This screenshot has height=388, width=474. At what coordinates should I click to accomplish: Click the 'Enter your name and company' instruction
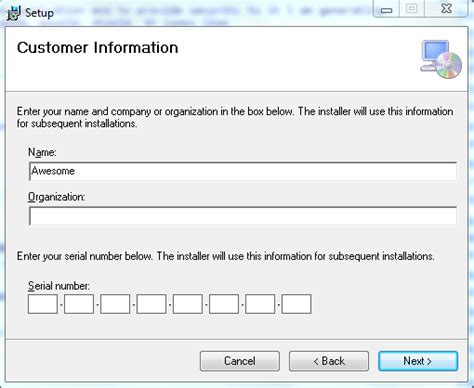click(235, 117)
